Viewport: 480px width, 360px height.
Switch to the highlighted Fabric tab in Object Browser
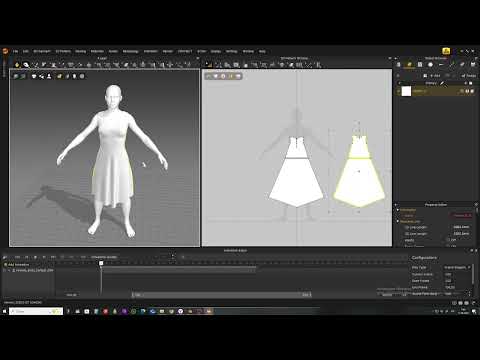409,65
